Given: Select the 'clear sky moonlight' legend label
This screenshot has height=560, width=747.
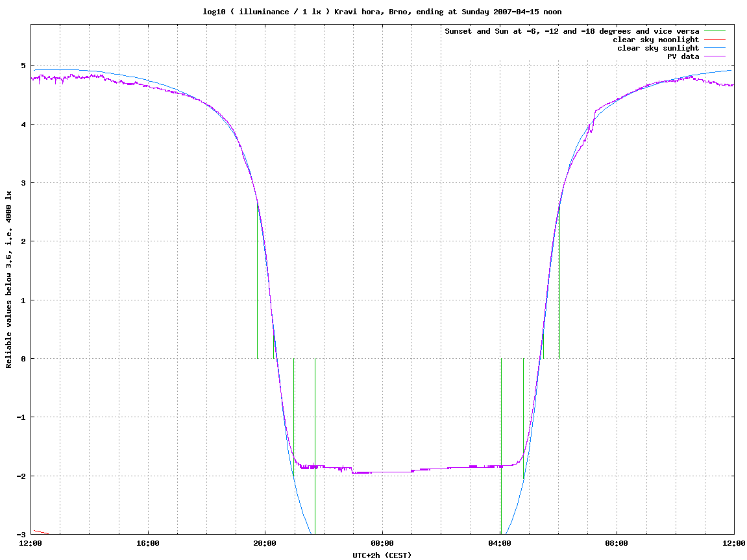Looking at the screenshot, I should [x=655, y=40].
